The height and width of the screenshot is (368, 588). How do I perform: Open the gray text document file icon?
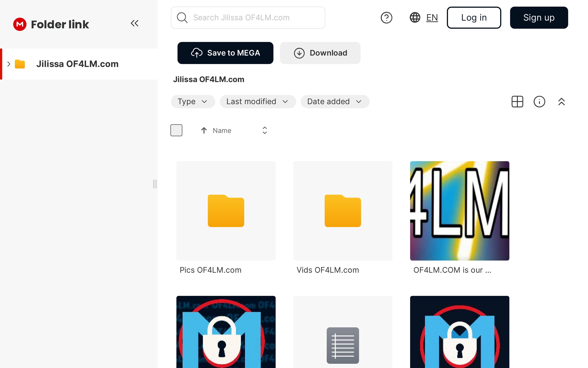(343, 345)
